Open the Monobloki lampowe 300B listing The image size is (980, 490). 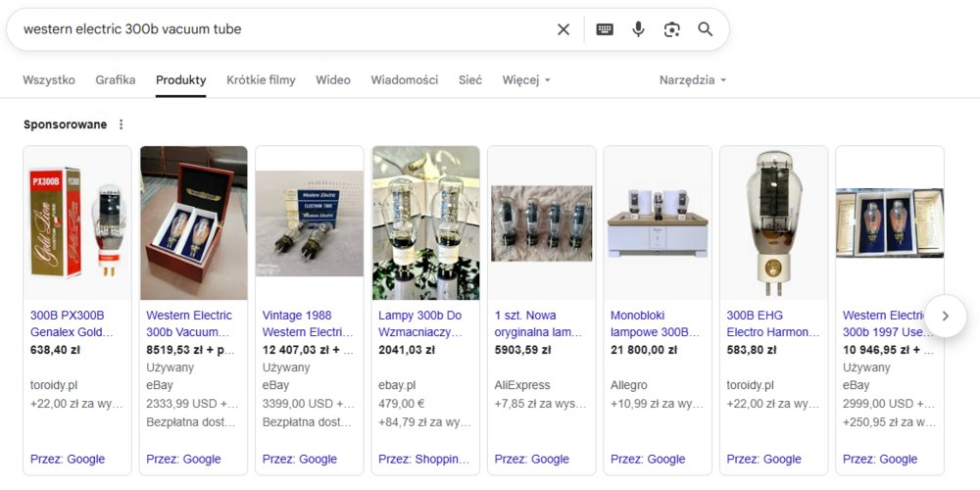coord(656,323)
